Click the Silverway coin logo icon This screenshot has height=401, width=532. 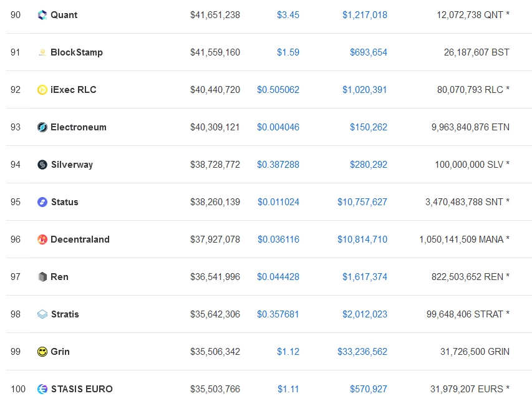coord(42,165)
